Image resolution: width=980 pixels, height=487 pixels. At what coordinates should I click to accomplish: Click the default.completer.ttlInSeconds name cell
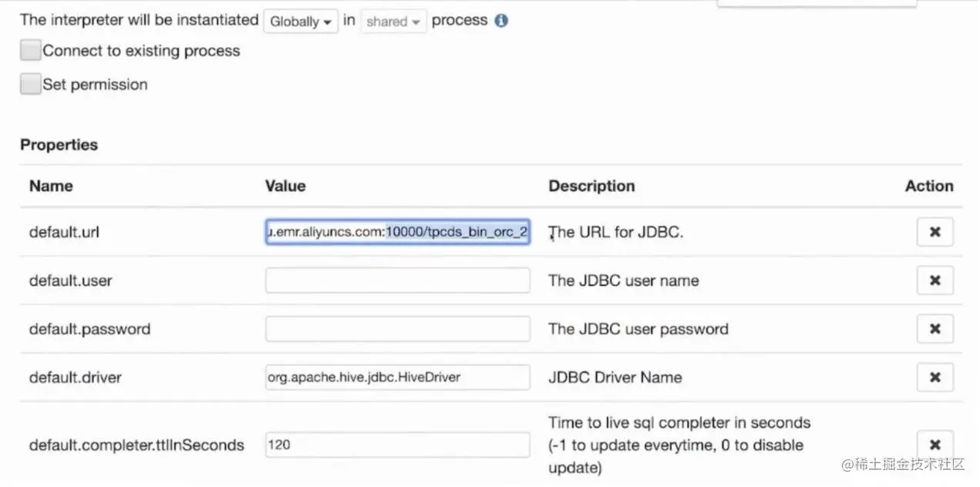(x=136, y=445)
